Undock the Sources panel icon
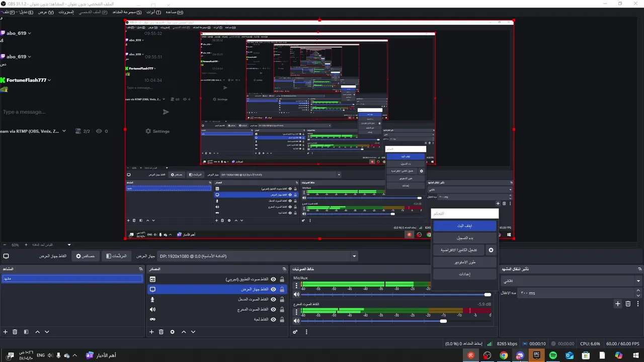644x362 pixels. pos(284,269)
